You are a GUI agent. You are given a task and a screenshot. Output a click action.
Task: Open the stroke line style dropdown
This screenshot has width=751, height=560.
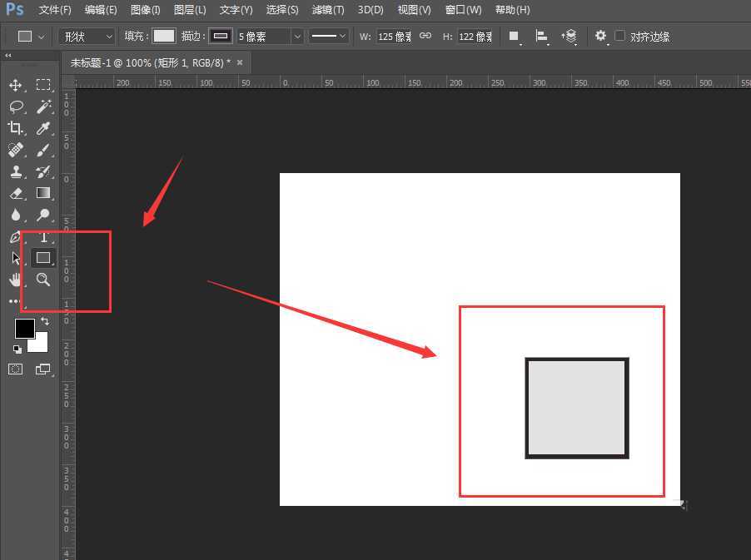click(329, 37)
